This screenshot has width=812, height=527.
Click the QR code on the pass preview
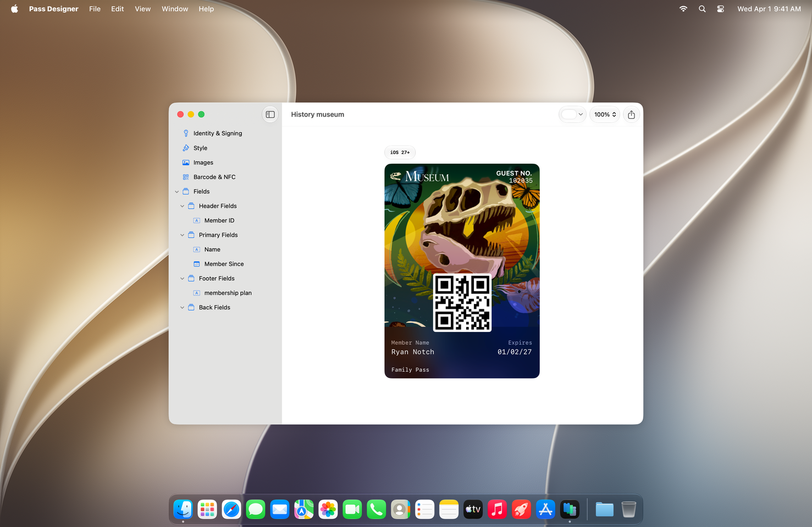[462, 302]
